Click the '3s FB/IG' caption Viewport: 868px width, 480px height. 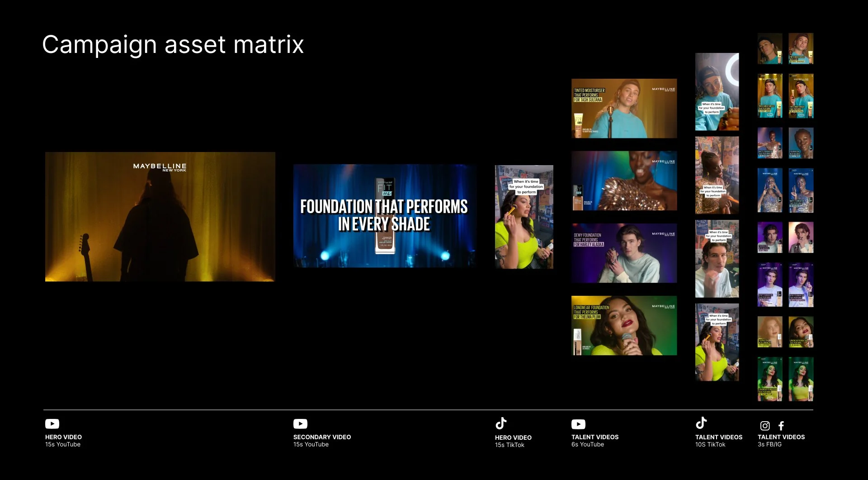[x=769, y=444]
